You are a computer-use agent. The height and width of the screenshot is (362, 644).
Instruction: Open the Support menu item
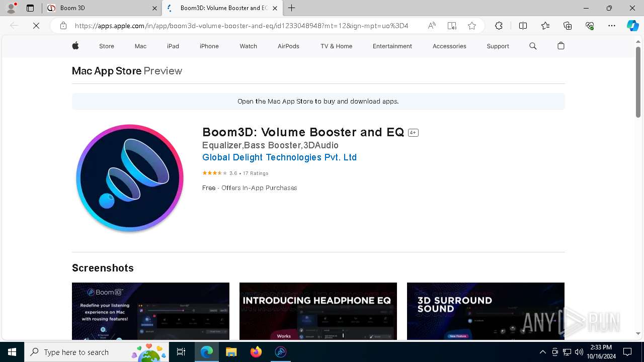click(x=498, y=46)
